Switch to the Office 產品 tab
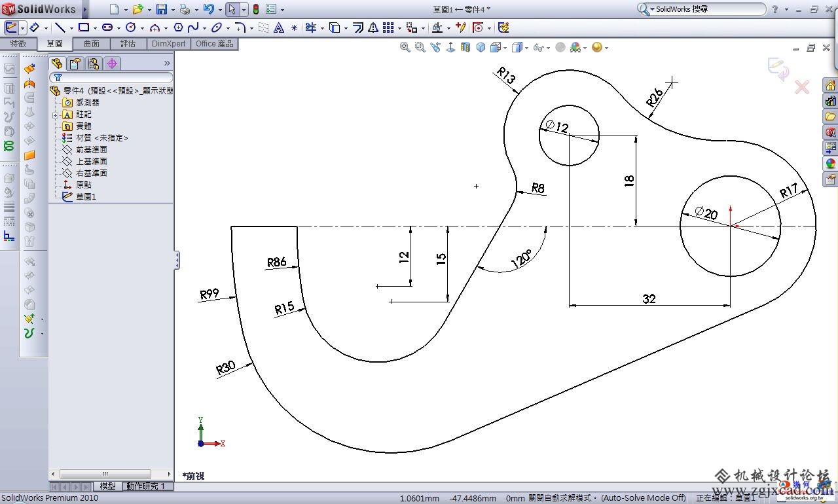The image size is (838, 504). [215, 44]
